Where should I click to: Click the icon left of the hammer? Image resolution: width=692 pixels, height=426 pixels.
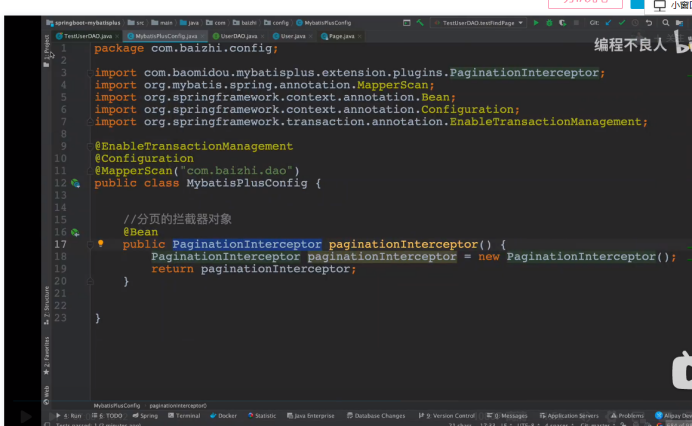coord(406,23)
